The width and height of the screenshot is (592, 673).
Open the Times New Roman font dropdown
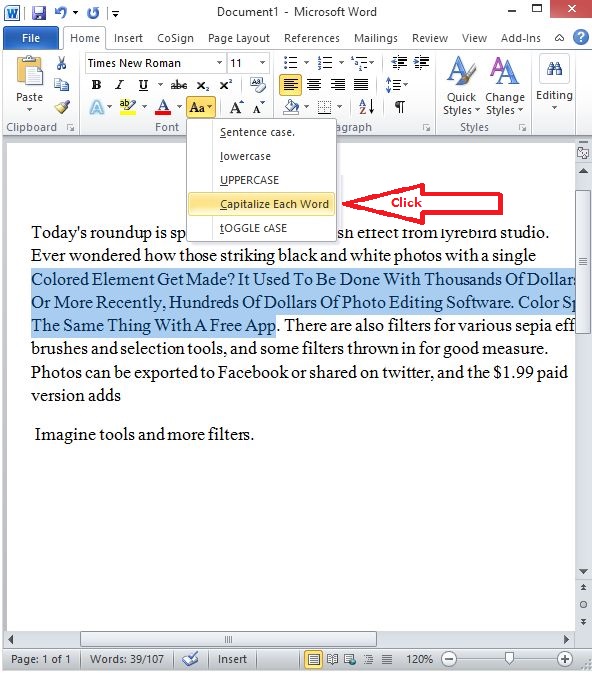219,63
